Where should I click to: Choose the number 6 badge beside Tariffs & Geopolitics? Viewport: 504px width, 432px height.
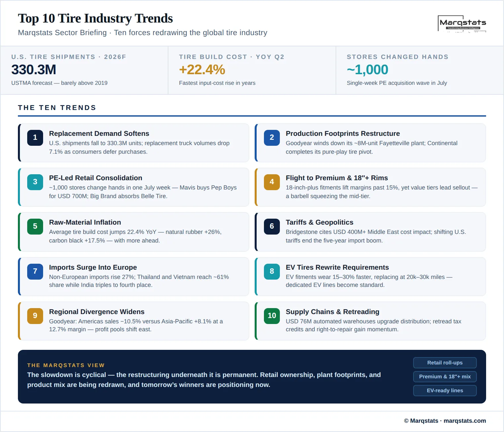pos(272,226)
